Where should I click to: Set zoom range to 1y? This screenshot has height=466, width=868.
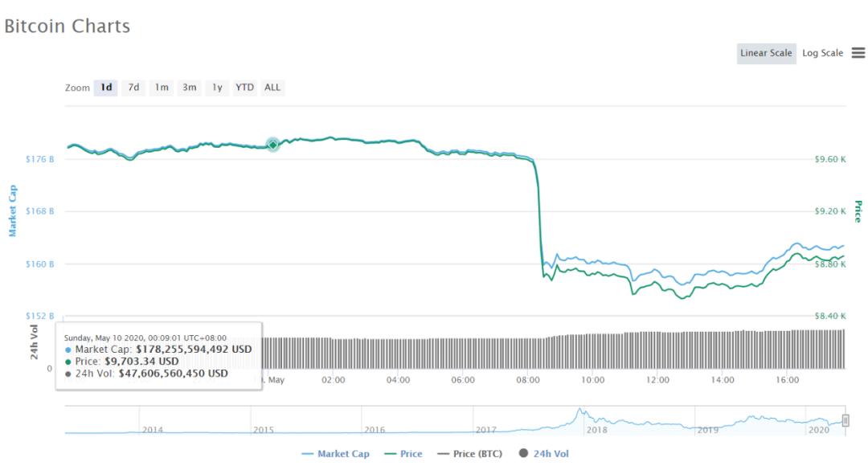click(216, 88)
